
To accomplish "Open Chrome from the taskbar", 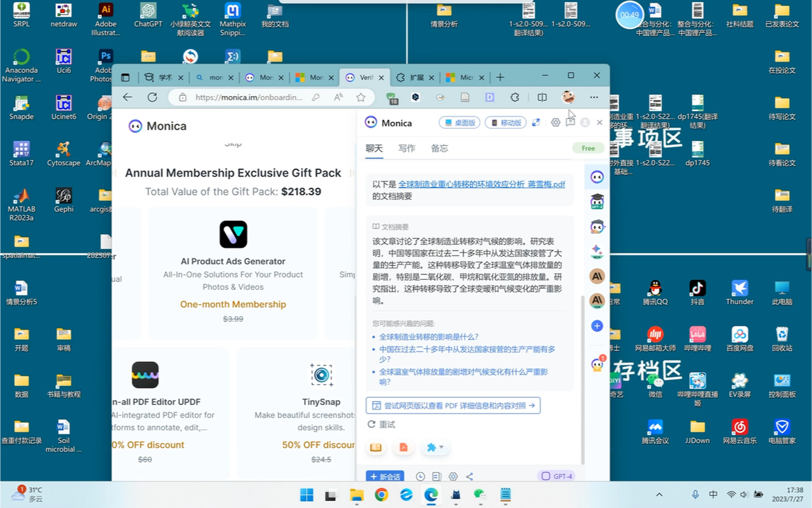I will tap(381, 495).
